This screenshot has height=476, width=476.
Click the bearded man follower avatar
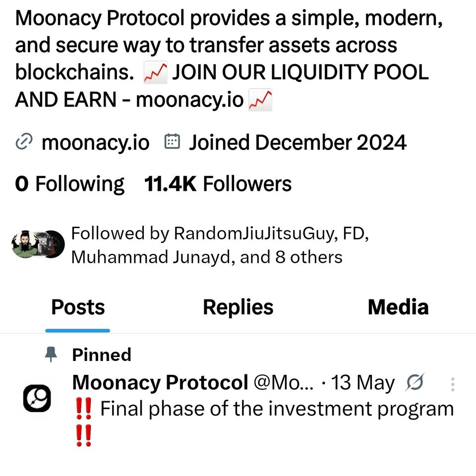click(x=26, y=244)
